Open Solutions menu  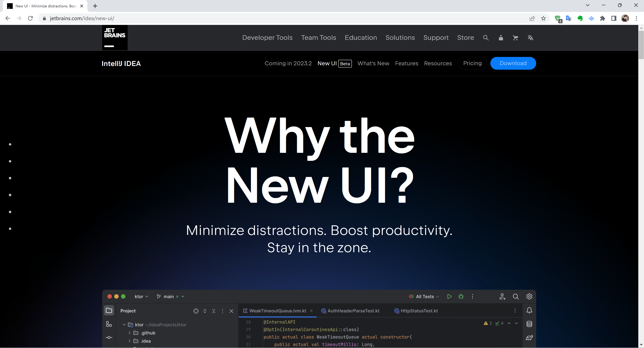[400, 38]
